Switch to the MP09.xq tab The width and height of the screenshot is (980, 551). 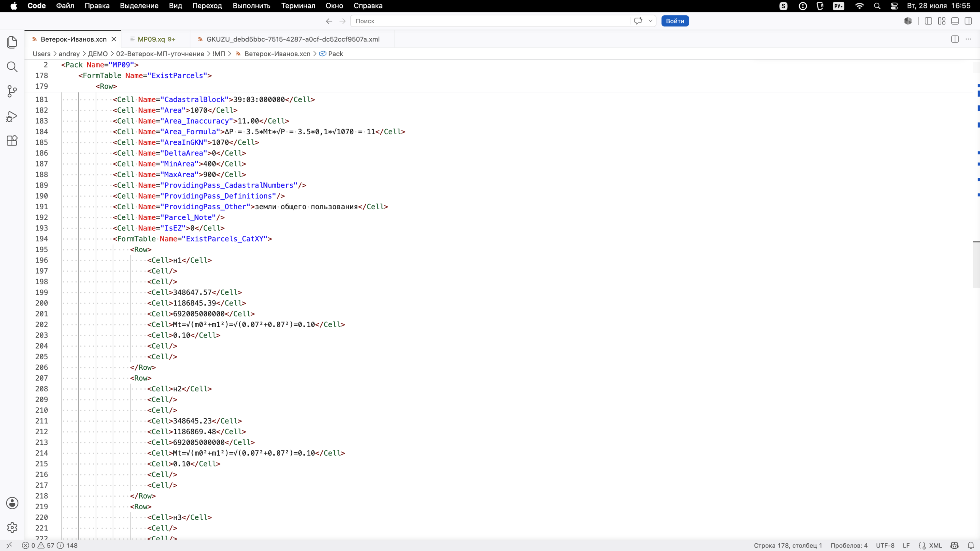pyautogui.click(x=156, y=39)
